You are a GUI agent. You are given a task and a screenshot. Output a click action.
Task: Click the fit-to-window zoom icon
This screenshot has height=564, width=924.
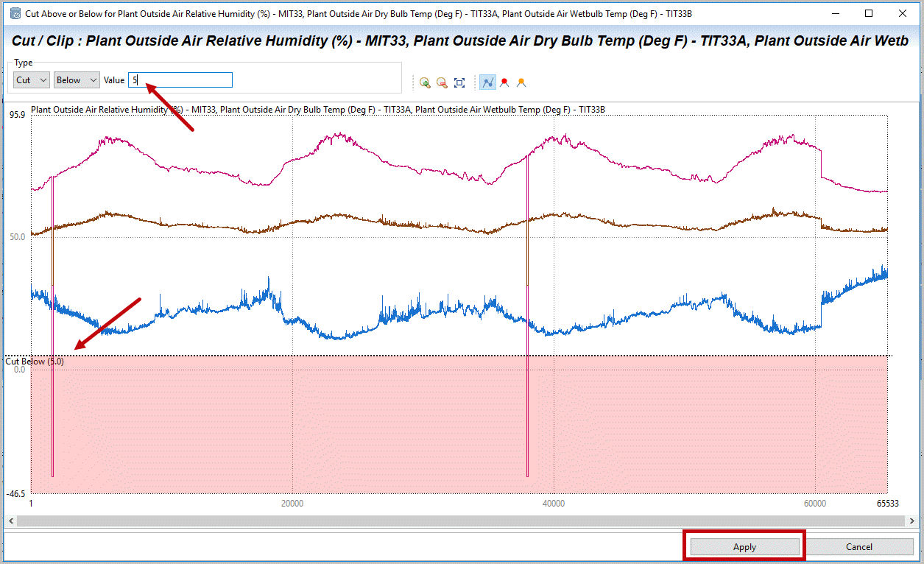click(x=459, y=82)
